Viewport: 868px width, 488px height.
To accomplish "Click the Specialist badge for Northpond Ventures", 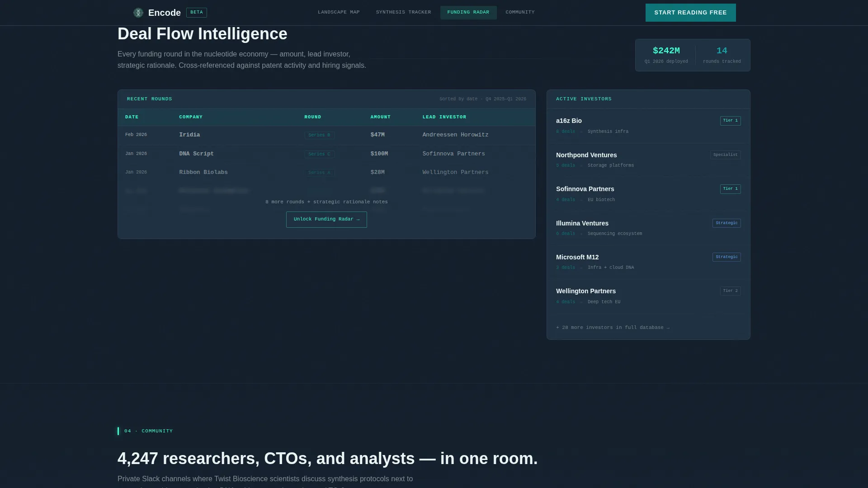I will pyautogui.click(x=725, y=155).
